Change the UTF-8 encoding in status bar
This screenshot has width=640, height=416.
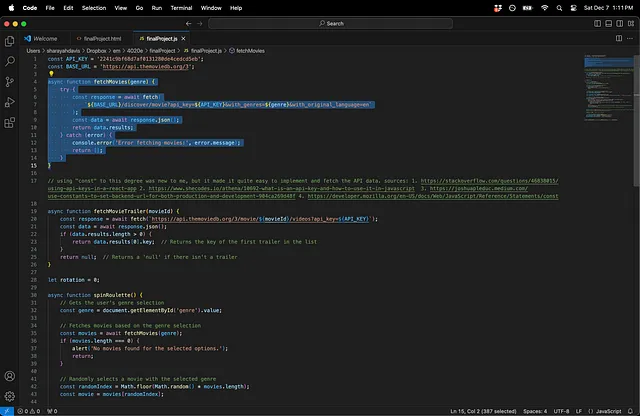563,411
